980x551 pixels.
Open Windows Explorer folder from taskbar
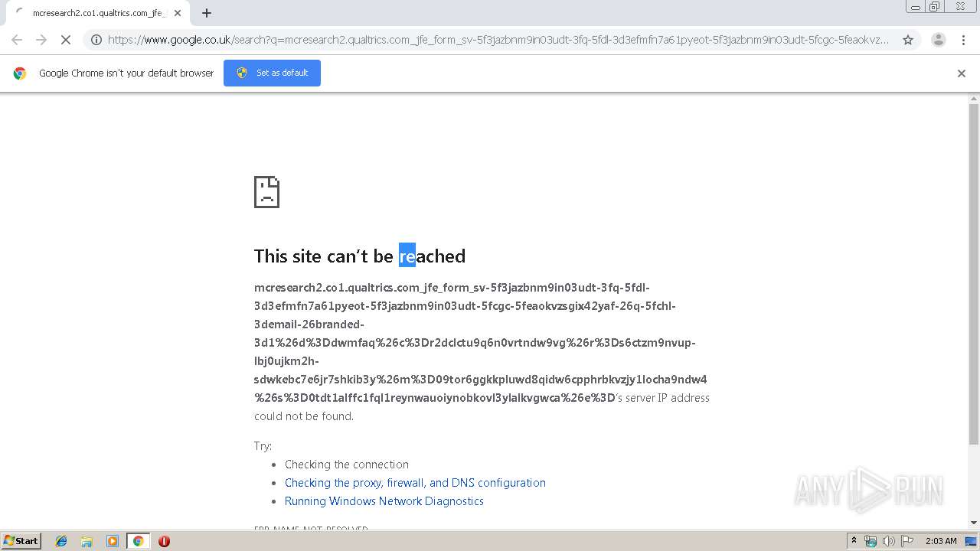pyautogui.click(x=87, y=541)
